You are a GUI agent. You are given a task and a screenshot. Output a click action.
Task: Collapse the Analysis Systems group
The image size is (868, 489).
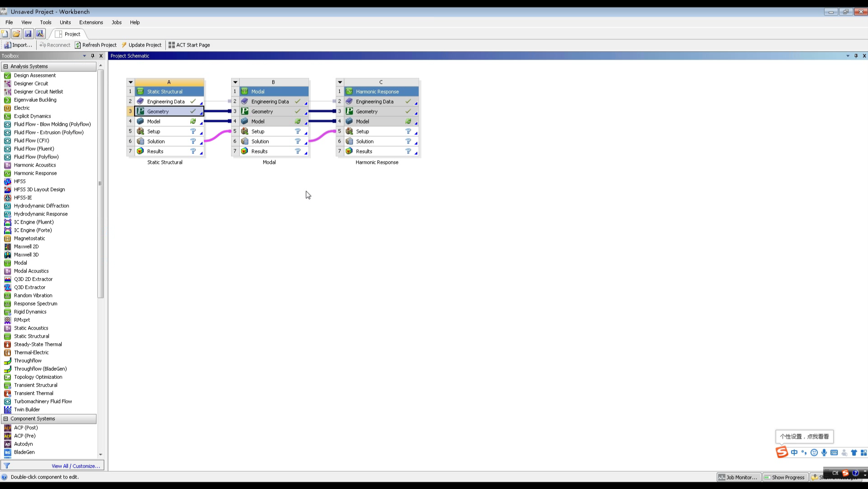coord(6,67)
